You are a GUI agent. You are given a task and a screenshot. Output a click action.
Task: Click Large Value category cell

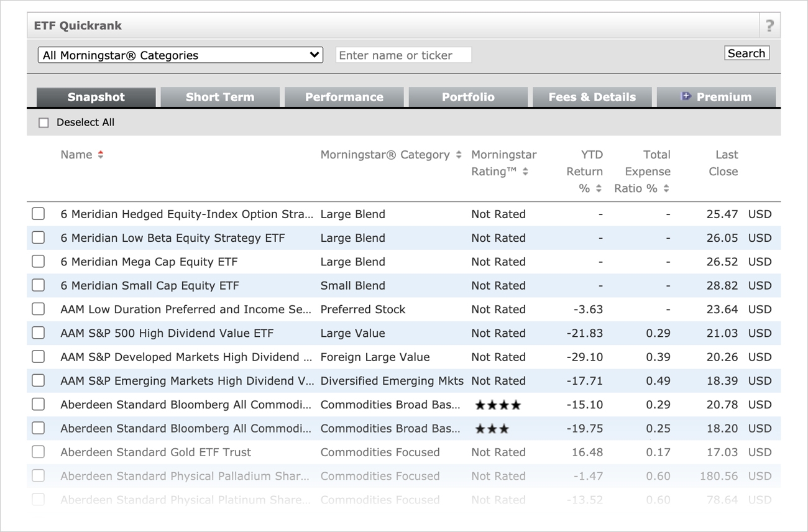tap(353, 334)
